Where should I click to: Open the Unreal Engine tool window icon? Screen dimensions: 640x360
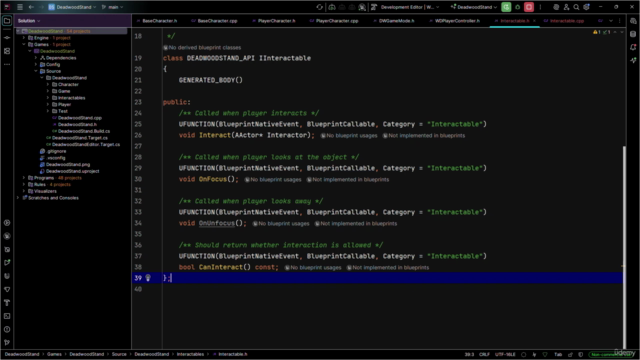(x=7, y=276)
